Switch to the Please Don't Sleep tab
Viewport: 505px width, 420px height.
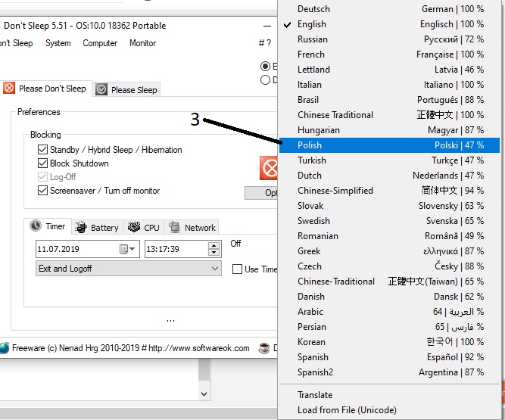tap(45, 89)
